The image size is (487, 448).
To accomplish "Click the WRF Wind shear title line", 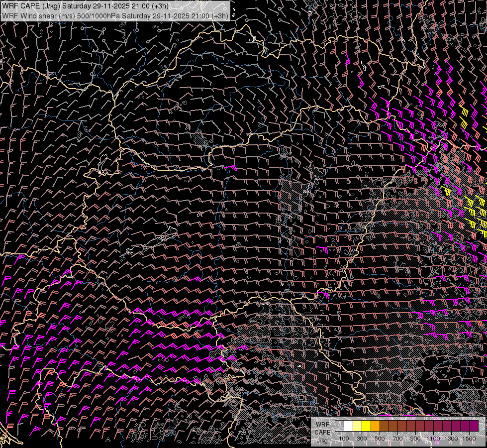I will click(x=115, y=15).
